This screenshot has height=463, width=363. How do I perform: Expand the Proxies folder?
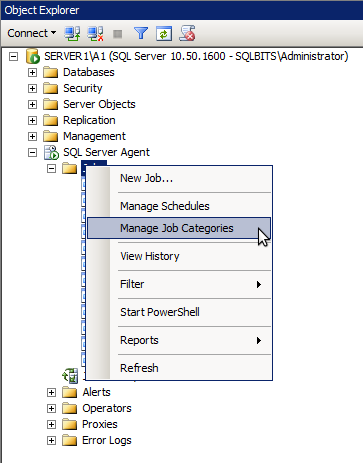51,425
